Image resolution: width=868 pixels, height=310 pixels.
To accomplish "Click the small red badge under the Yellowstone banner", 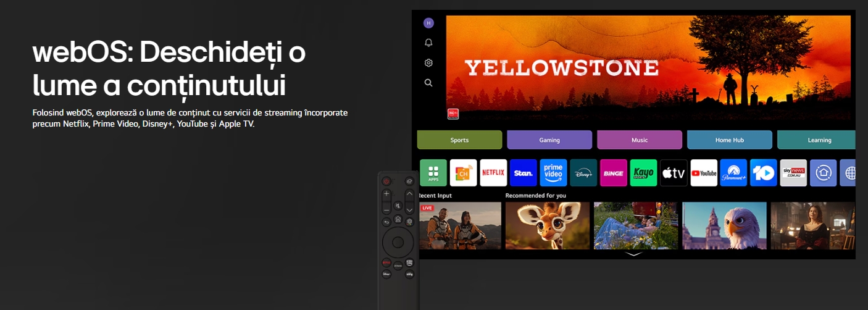I will point(453,114).
